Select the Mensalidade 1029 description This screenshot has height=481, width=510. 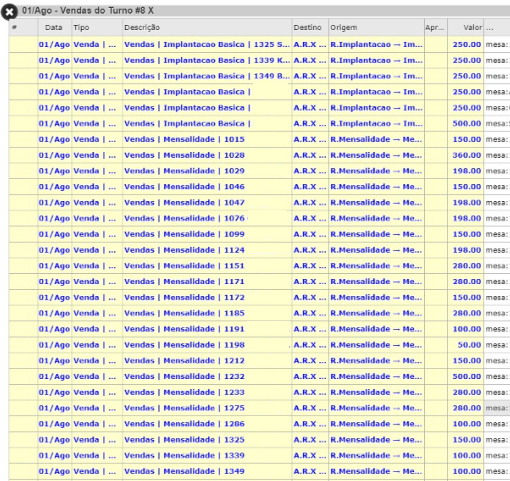[184, 171]
